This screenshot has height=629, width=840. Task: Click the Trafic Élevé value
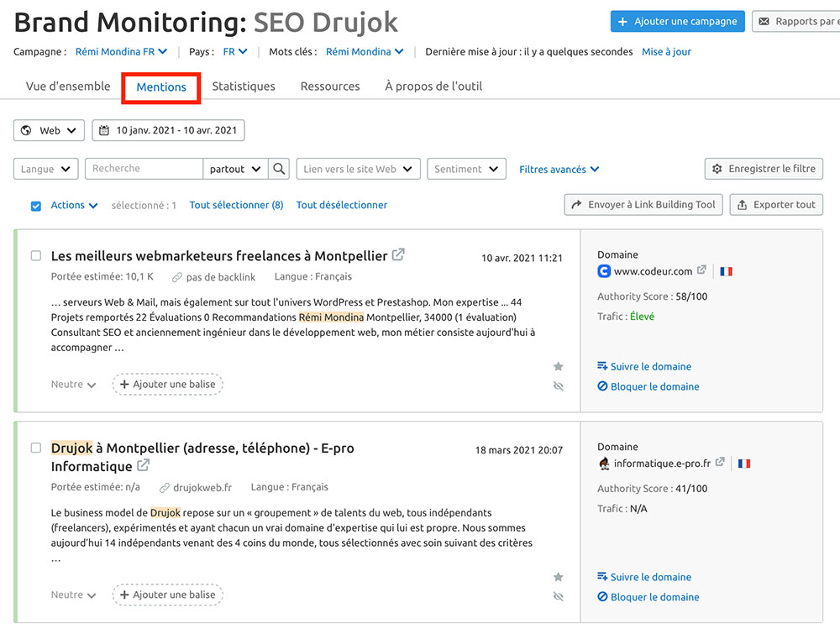[x=642, y=317]
